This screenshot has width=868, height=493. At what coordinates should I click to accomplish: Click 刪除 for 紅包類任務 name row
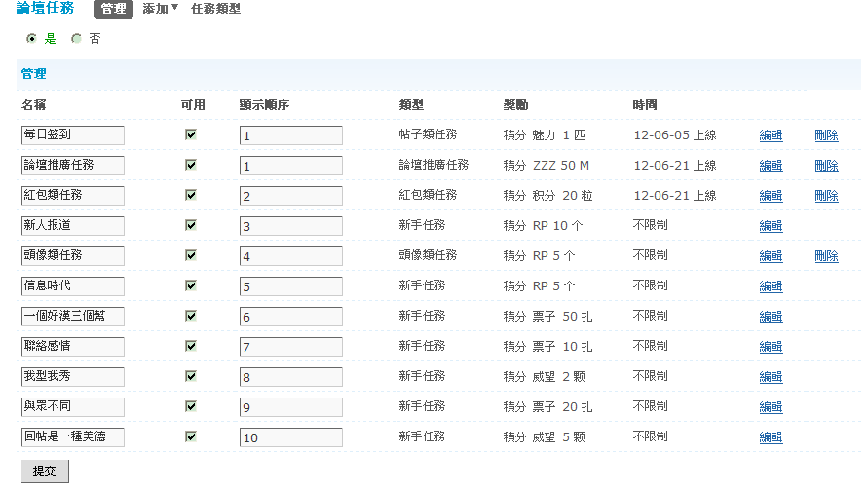[826, 196]
